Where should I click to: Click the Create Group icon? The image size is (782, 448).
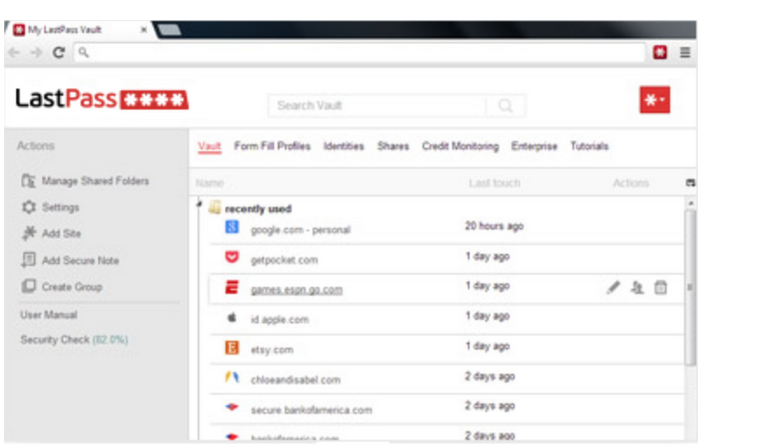[28, 286]
